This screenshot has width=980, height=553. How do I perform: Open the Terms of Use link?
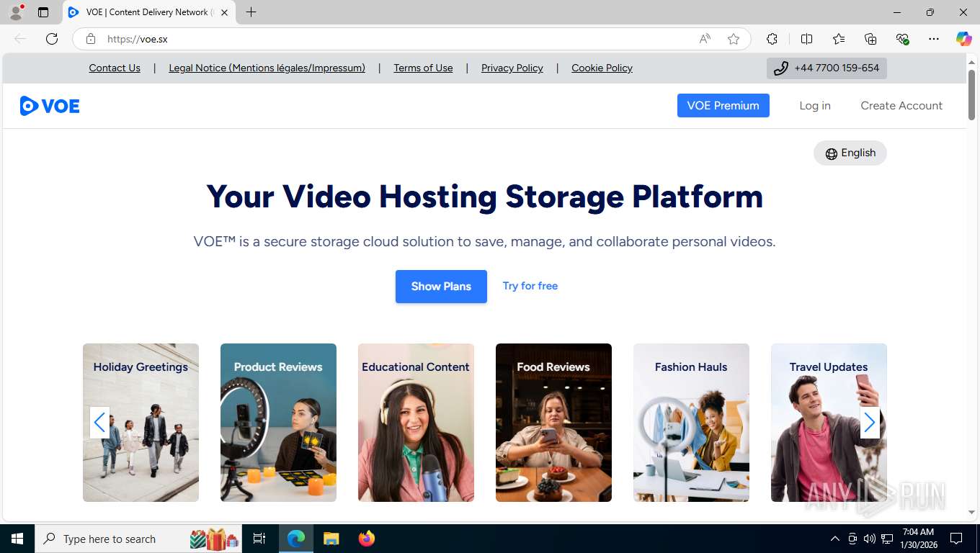[x=423, y=68]
